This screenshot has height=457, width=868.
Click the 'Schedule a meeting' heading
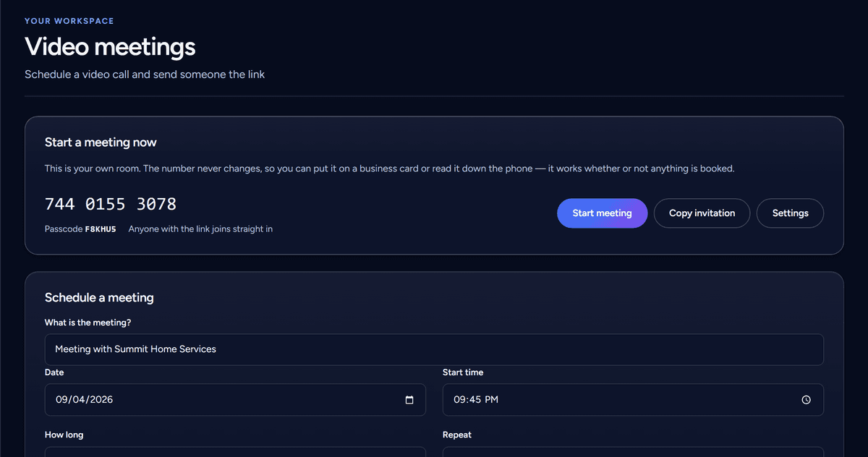click(x=99, y=297)
